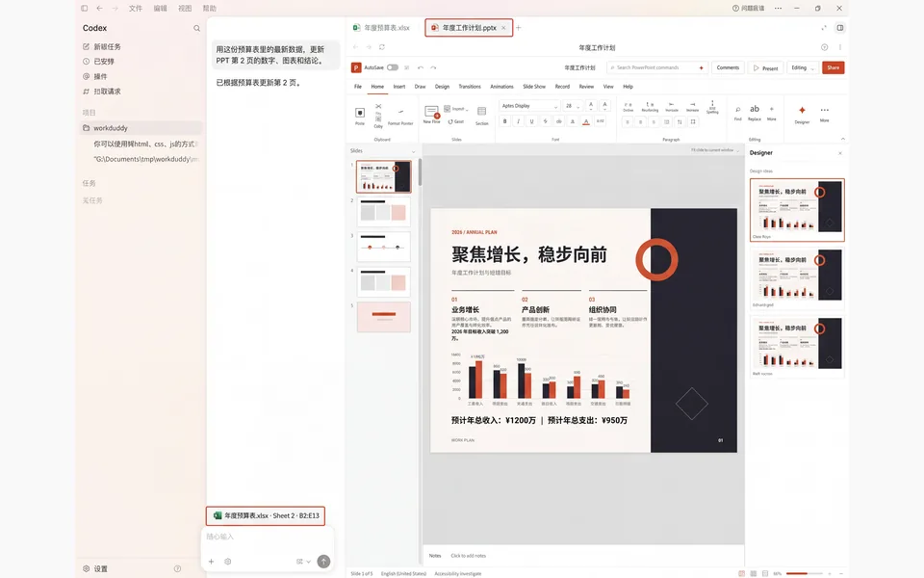Image resolution: width=924 pixels, height=578 pixels.
Task: Click the Present button
Action: [x=765, y=67]
